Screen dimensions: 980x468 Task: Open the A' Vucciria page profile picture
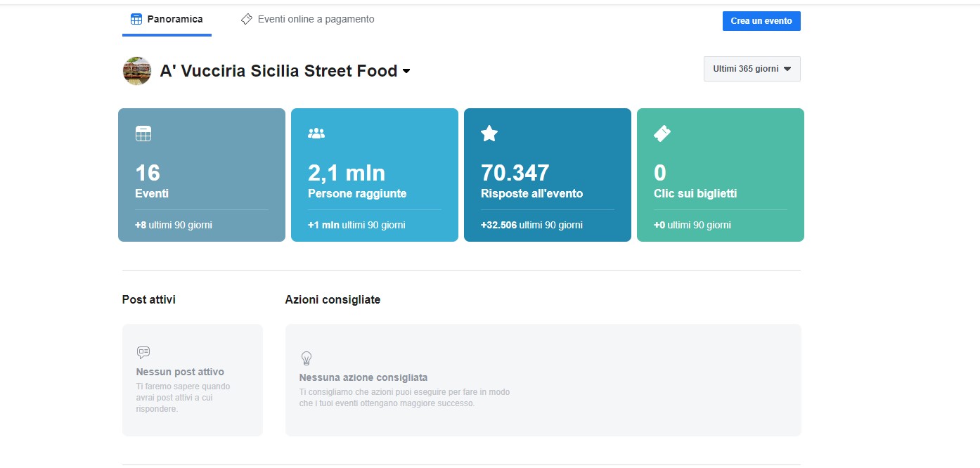137,71
